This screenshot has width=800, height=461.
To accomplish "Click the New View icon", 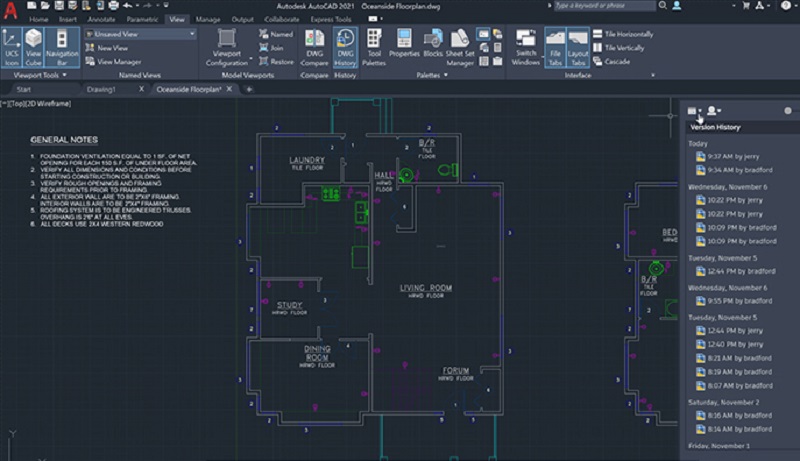I will point(90,47).
